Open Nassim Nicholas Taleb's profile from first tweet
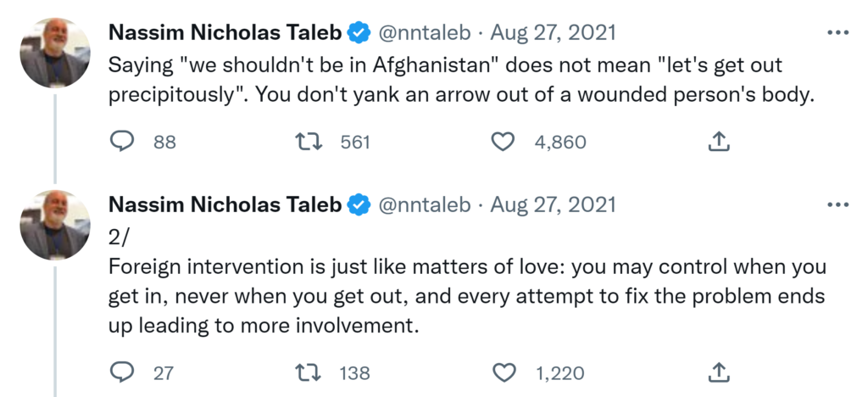This screenshot has height=397, width=868. [225, 33]
